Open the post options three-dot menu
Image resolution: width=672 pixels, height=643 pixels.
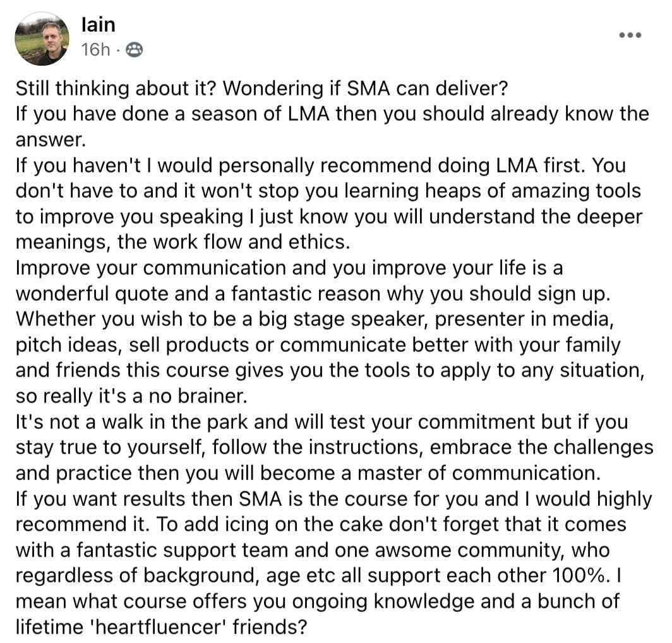pyautogui.click(x=630, y=35)
